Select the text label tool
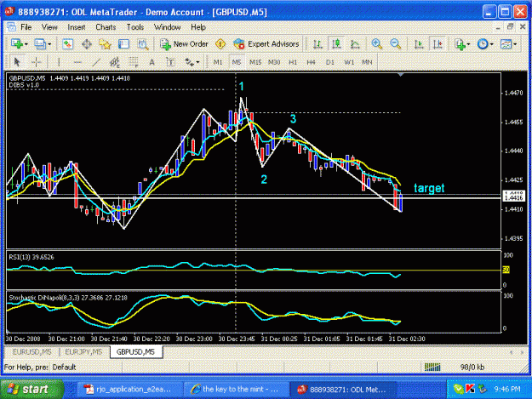 170,62
